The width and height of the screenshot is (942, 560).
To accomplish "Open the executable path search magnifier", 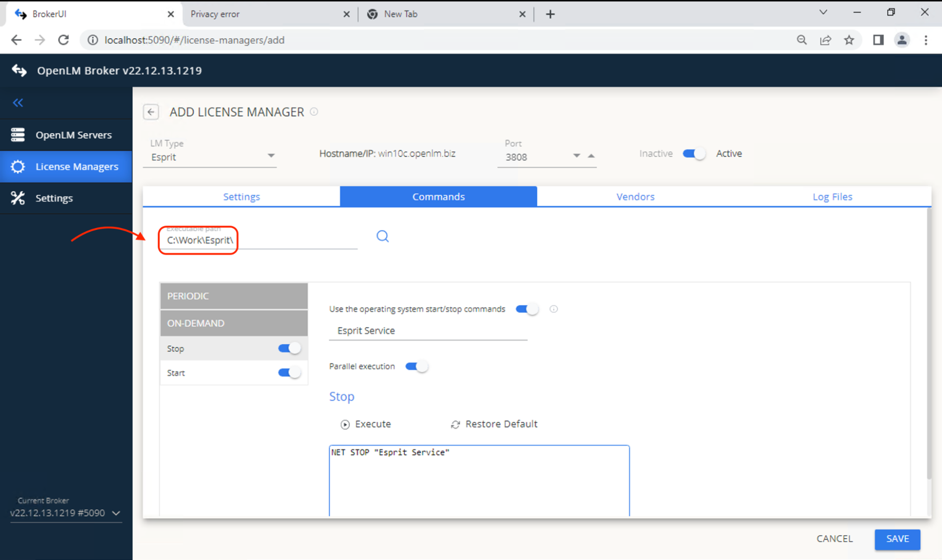I will pyautogui.click(x=382, y=235).
